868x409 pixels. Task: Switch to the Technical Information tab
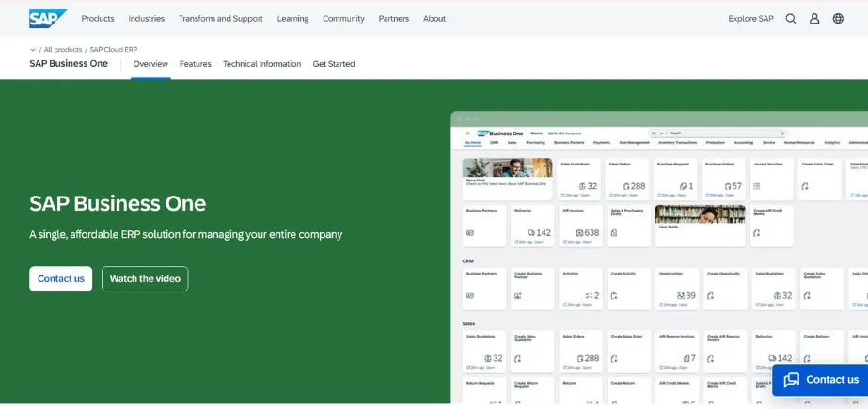(261, 64)
